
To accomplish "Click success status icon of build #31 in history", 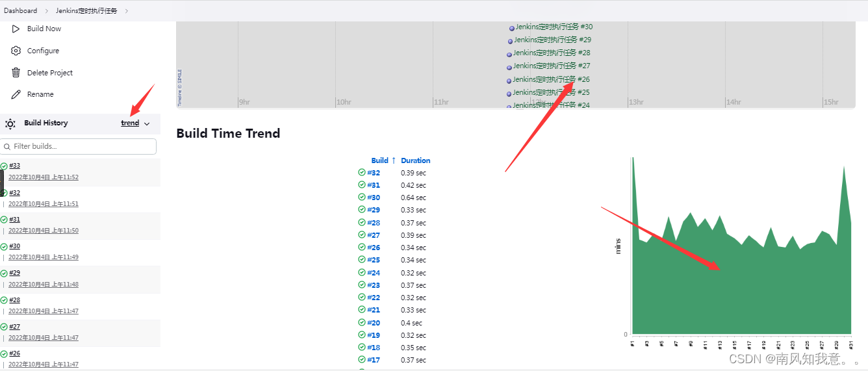I will click(x=4, y=220).
